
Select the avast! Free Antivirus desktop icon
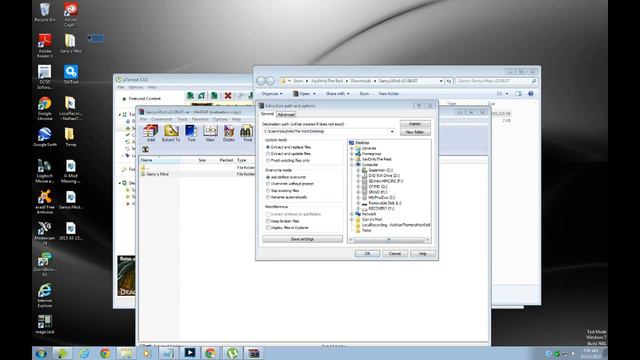(45, 201)
